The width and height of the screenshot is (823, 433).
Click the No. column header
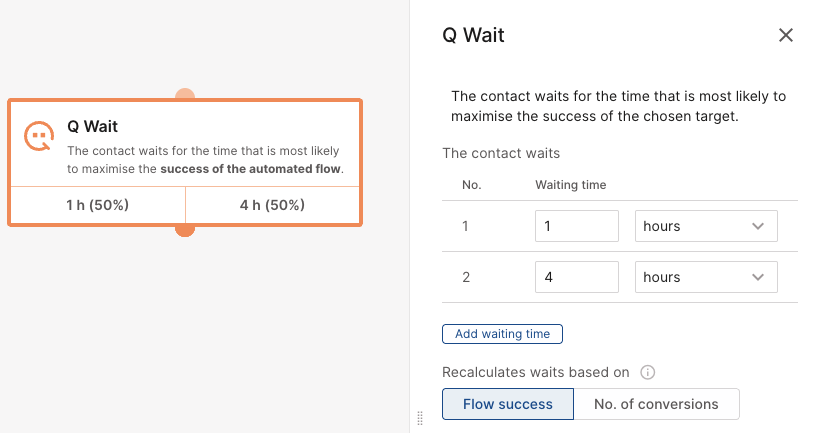click(x=471, y=185)
